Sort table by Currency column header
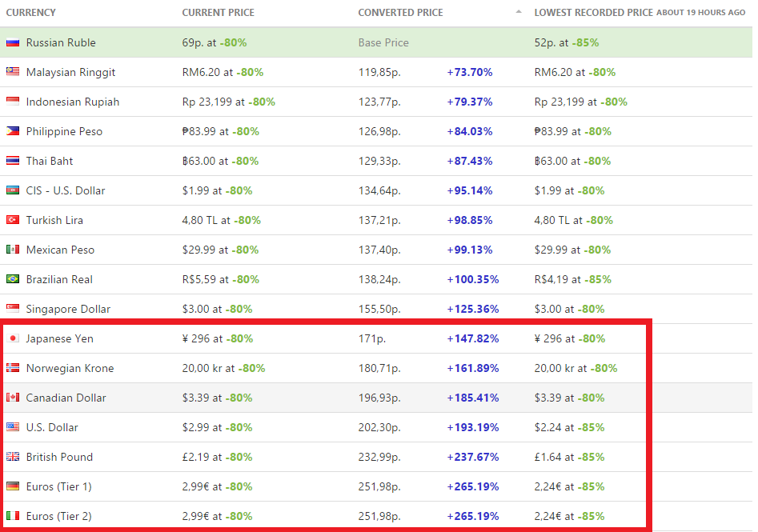This screenshot has height=532, width=758. [30, 13]
